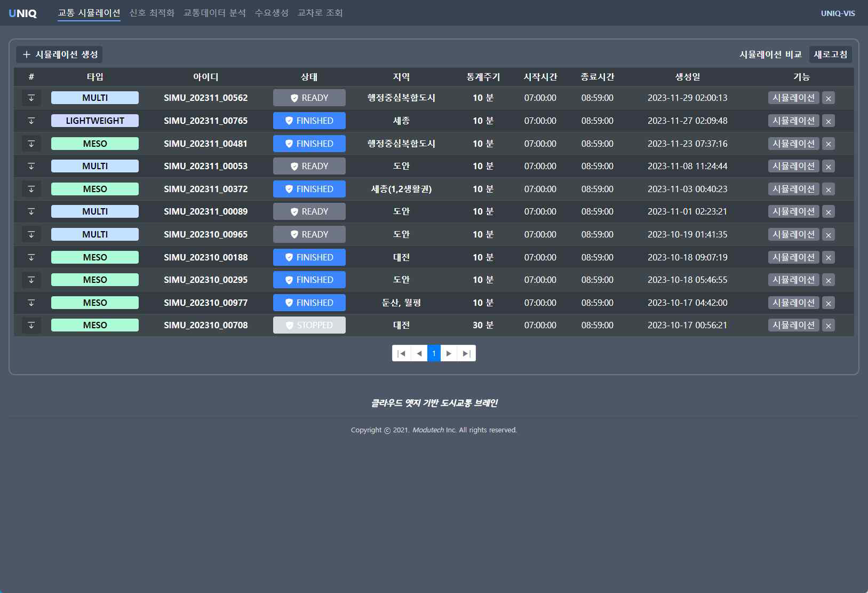This screenshot has width=868, height=593.
Task: Delete simulation SIMU_202311_00765 with X button
Action: (829, 121)
